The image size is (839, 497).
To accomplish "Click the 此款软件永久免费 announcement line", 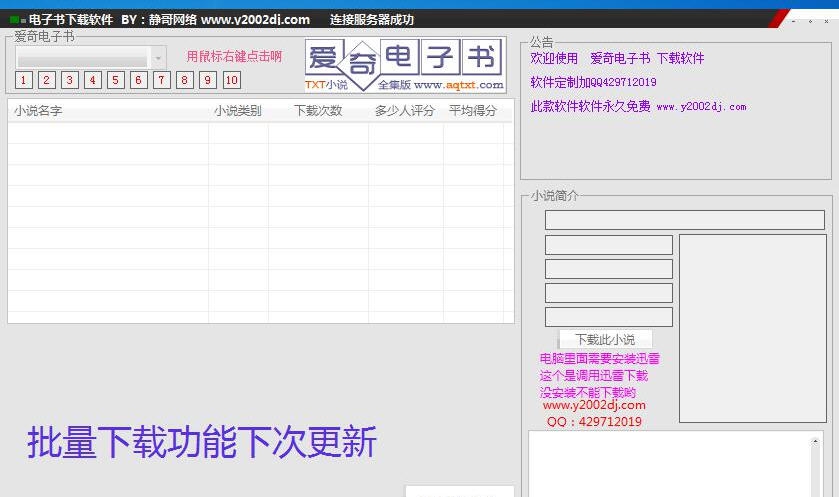I will point(638,106).
